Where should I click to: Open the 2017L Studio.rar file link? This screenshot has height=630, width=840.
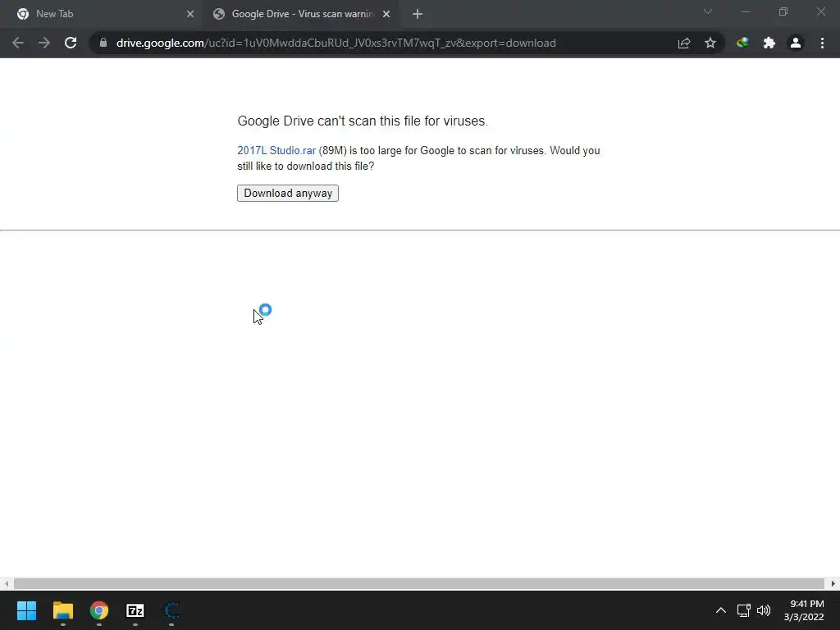point(276,151)
